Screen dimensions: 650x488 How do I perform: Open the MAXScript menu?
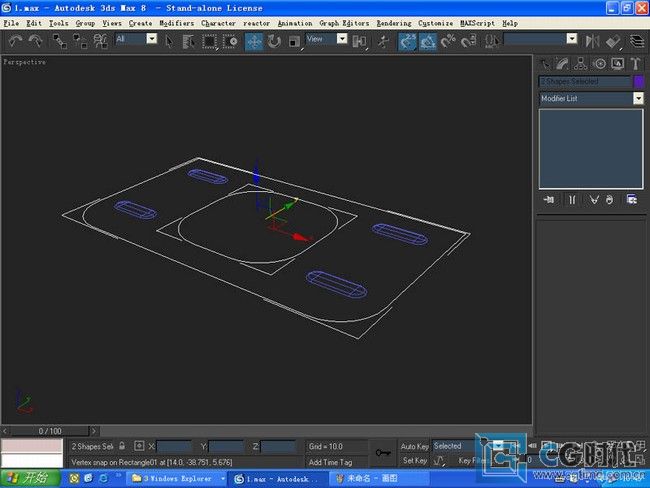(x=477, y=23)
